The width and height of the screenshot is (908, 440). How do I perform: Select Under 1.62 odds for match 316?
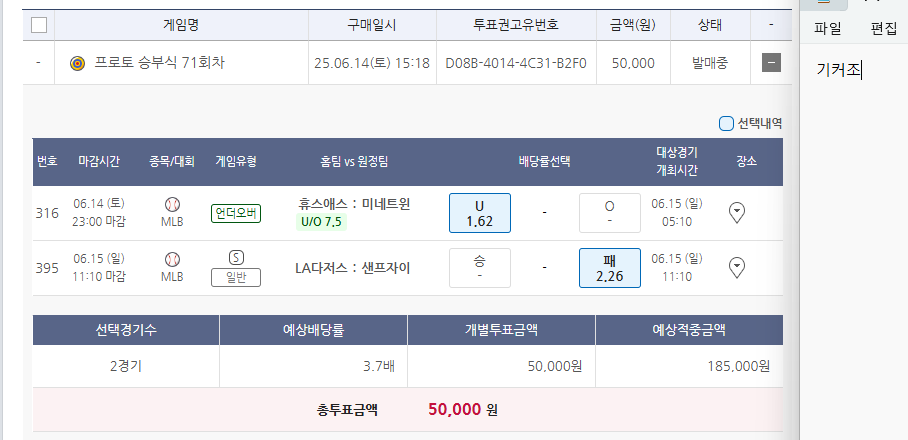pyautogui.click(x=479, y=213)
